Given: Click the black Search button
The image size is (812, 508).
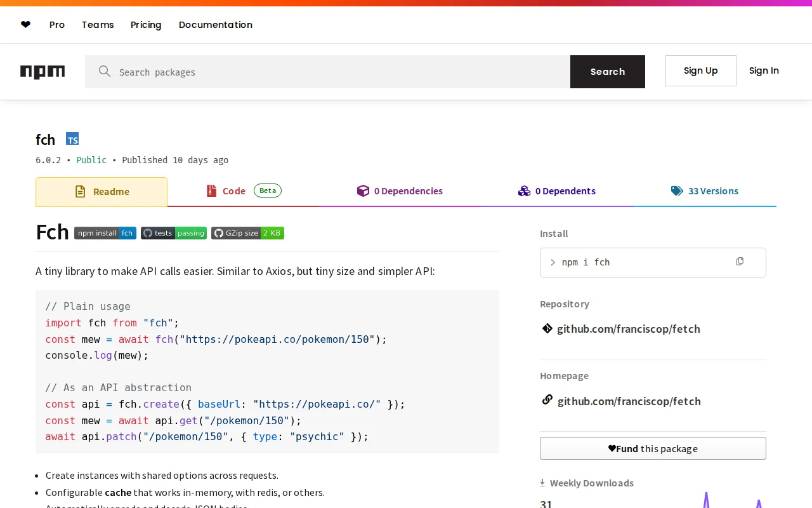Looking at the screenshot, I should 608,72.
